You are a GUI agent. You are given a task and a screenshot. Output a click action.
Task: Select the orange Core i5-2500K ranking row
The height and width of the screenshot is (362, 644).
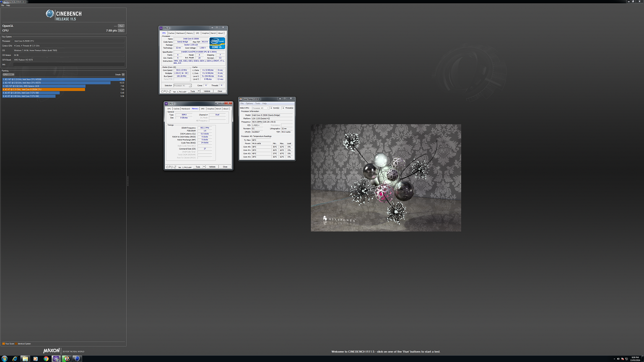pos(63,89)
